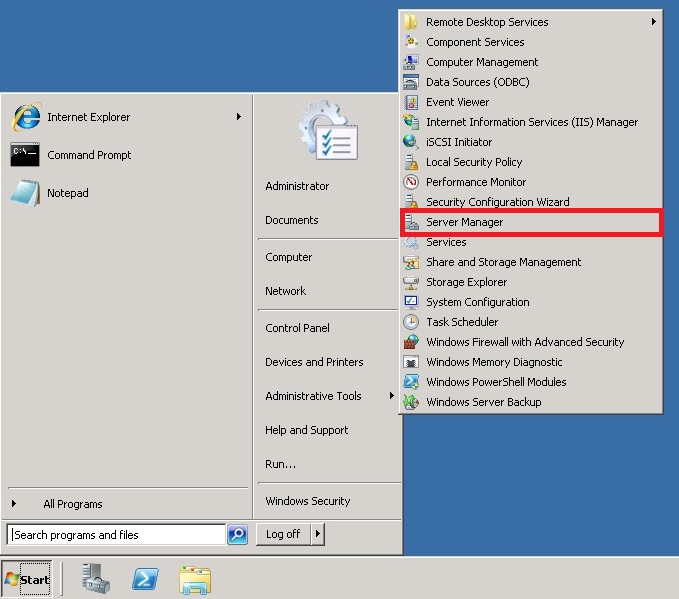Viewport: 679px width, 599px height.
Task: Focus the Search programs and files box
Action: click(115, 535)
